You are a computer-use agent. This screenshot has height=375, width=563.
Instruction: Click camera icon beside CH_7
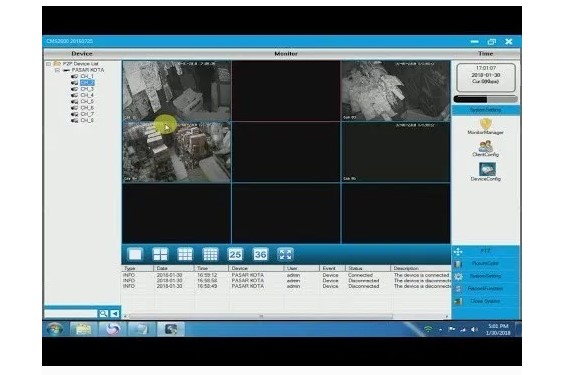coord(74,114)
